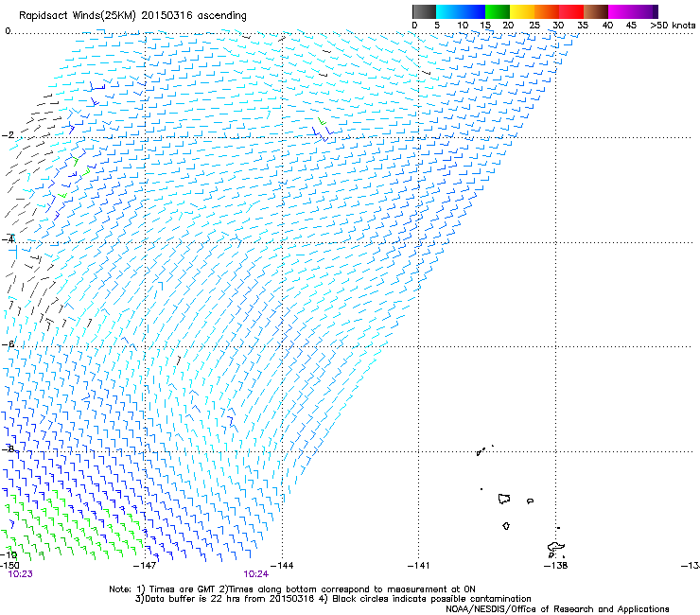This screenshot has height=615, width=700.
Task: Click the '>50 knots' legend label
Action: click(673, 26)
